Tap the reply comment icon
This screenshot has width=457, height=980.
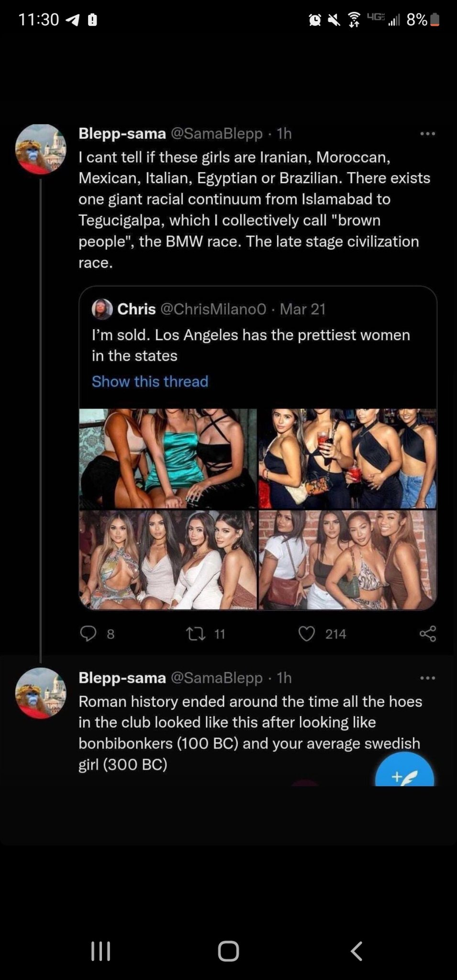point(88,634)
